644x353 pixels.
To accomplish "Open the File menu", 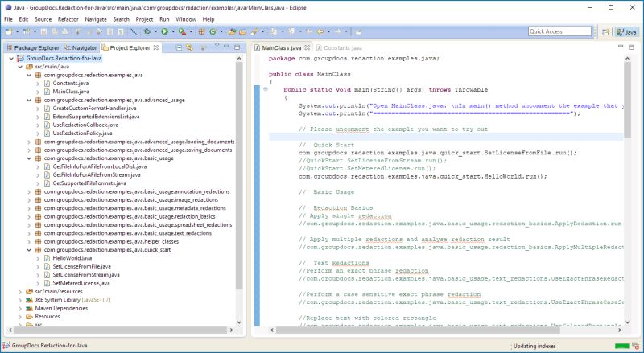I will click(8, 19).
